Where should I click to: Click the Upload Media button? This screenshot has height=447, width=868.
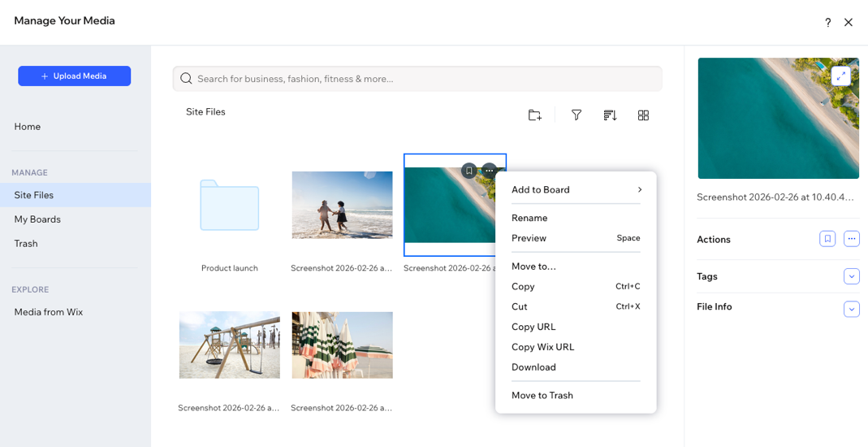point(74,76)
